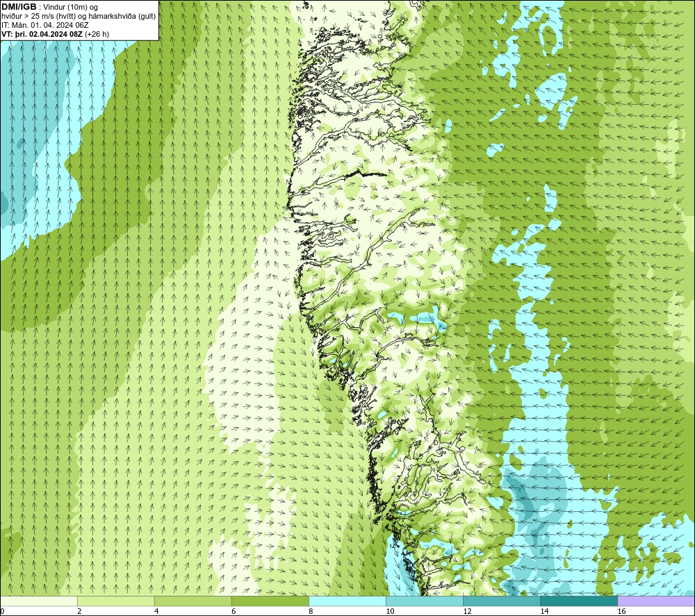Click the '(+26 h)' forecast offset text

click(x=97, y=34)
